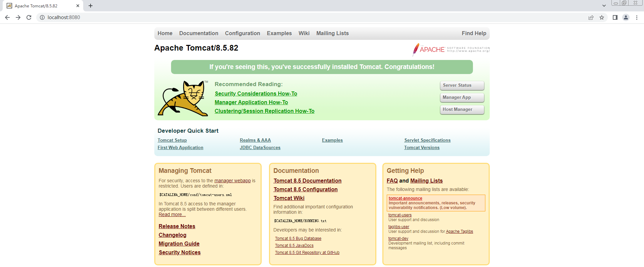Click the Tomcat cat logo image
Screen dimensions: 644x267
click(x=183, y=98)
